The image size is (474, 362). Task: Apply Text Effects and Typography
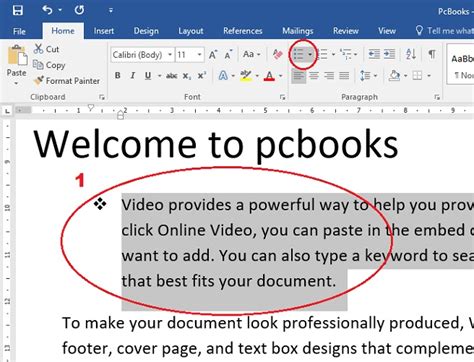[223, 76]
